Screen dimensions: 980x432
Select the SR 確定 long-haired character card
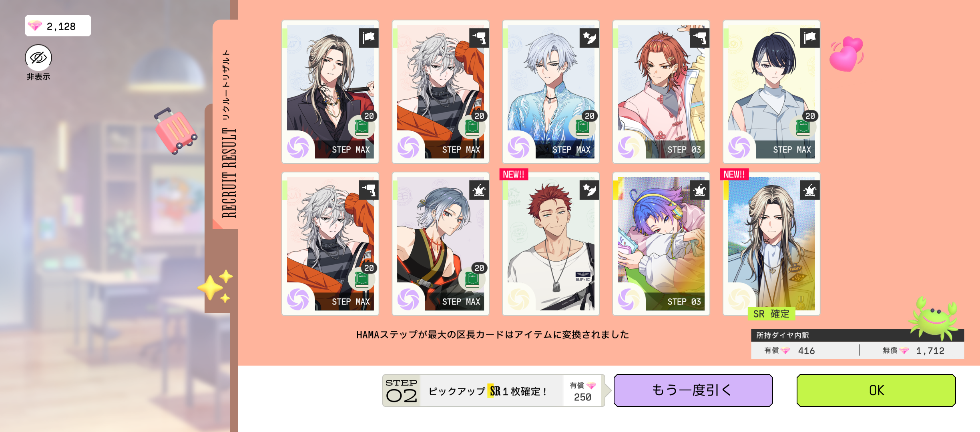click(771, 244)
